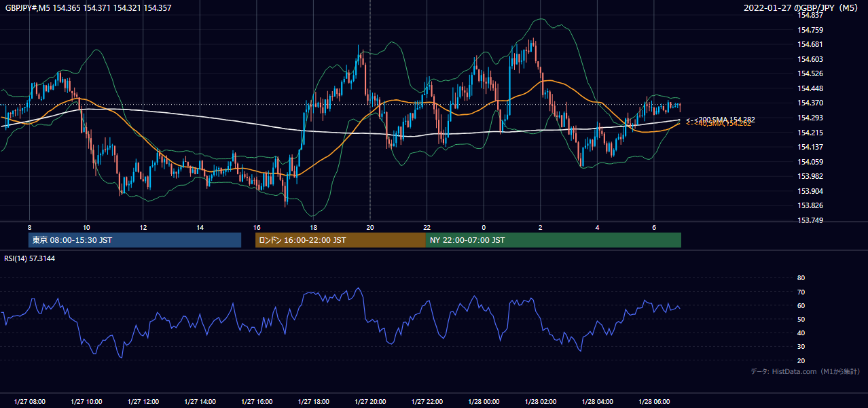Click the 1/27 20:00 date label
Image resolution: width=868 pixels, height=408 pixels.
(370, 402)
